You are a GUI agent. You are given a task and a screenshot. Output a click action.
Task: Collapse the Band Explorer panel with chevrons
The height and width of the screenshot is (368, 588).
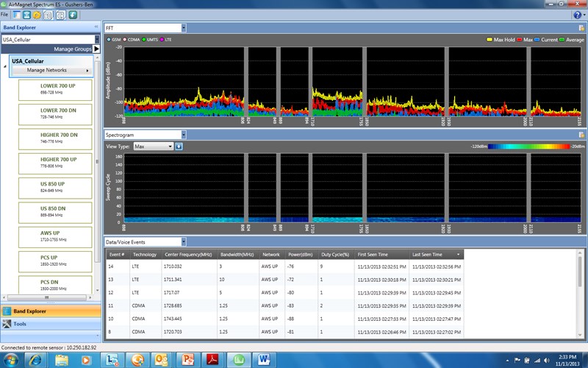(95, 27)
